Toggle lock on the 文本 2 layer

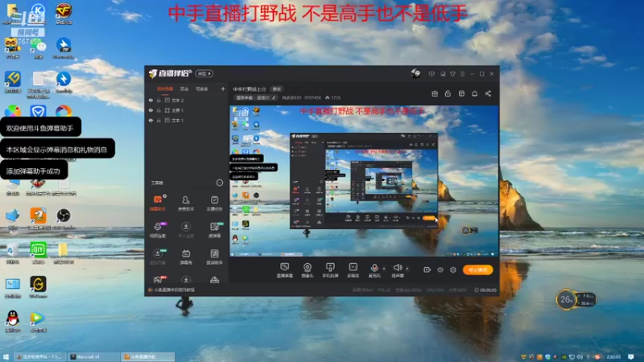159,100
